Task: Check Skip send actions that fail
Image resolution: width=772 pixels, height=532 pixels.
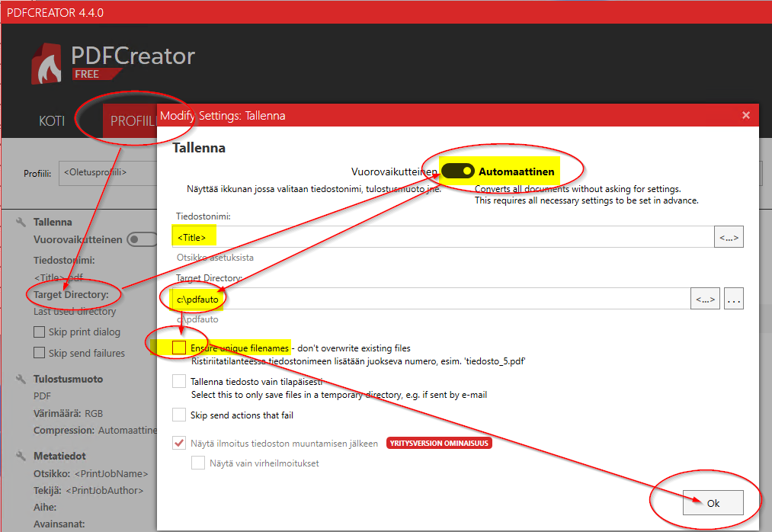Action: tap(179, 415)
